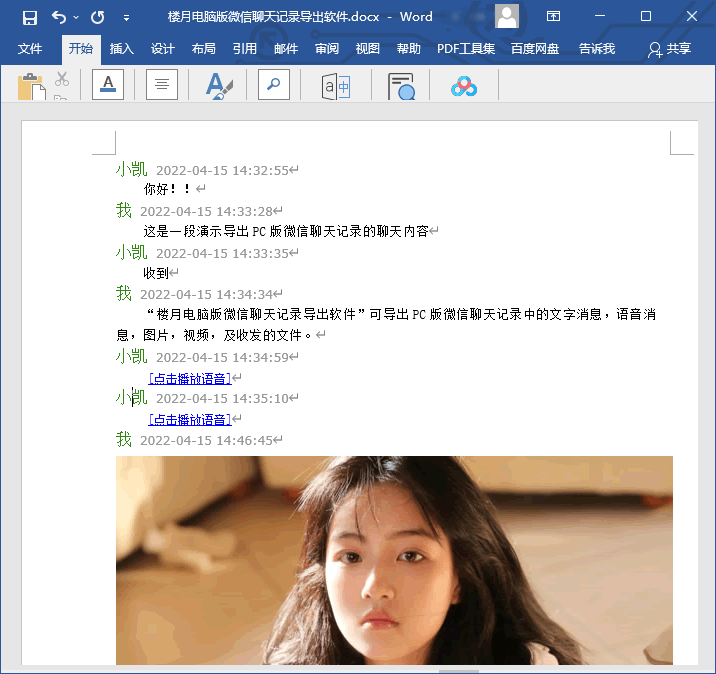716x674 pixels.
Task: Open the 审阅 tab
Action: [x=327, y=48]
